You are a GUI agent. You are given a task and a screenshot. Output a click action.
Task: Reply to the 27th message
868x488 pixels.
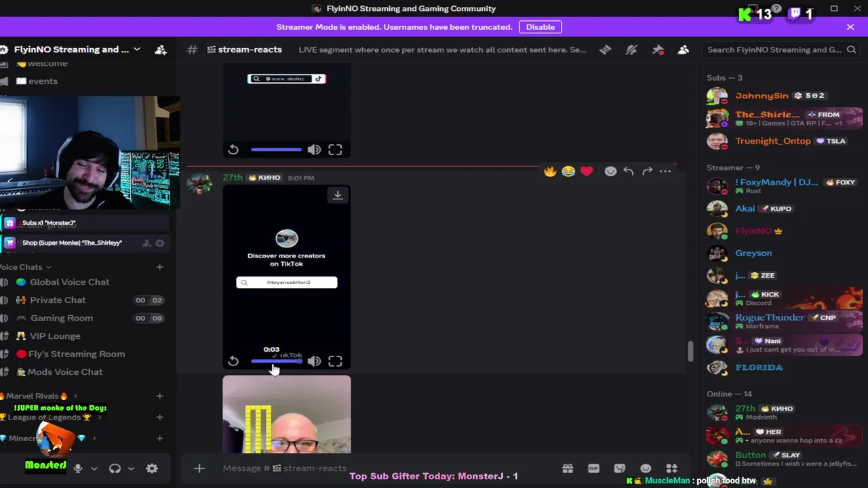(x=629, y=171)
